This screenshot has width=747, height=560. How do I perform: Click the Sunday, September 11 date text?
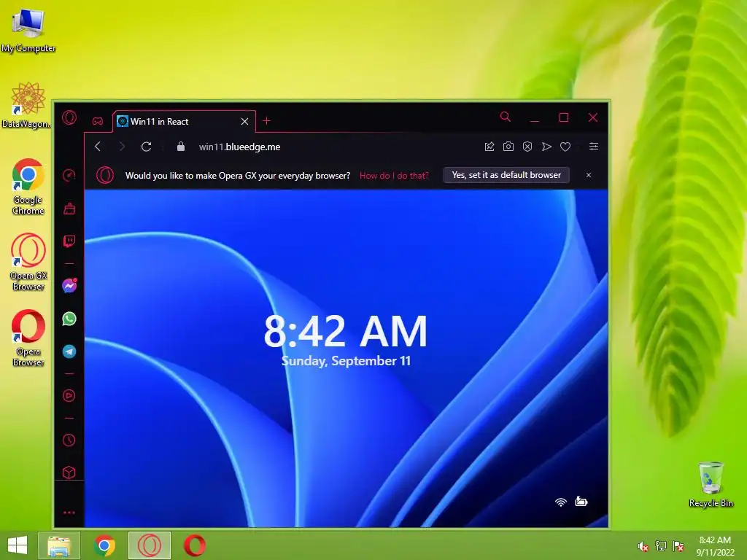346,361
